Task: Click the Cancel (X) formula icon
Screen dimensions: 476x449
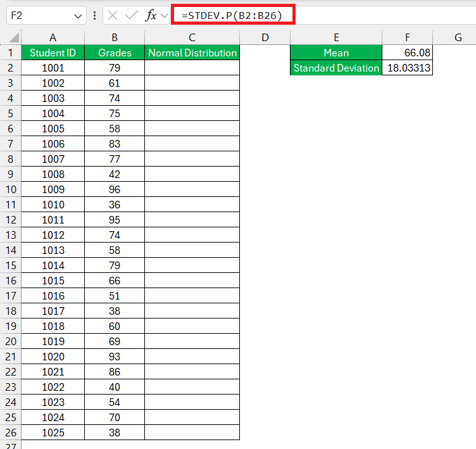Action: [x=113, y=15]
